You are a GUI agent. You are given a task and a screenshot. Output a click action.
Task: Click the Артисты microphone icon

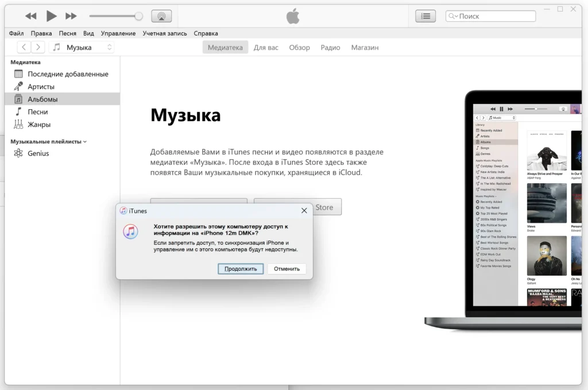click(18, 86)
